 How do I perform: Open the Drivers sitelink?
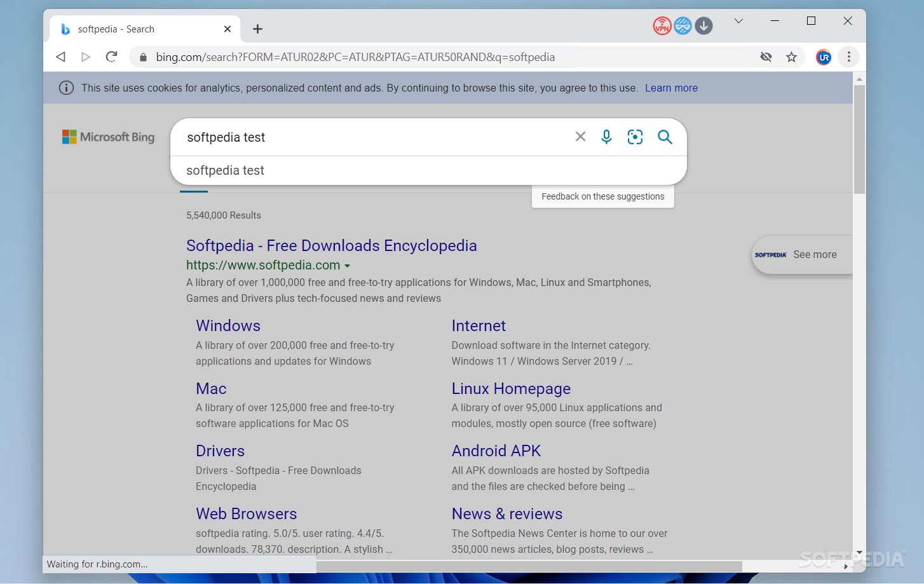[x=220, y=451]
